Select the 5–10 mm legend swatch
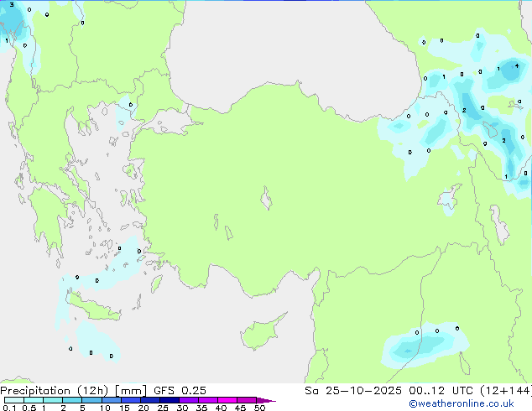Viewport: 532px width, 411px height. pos(91,400)
